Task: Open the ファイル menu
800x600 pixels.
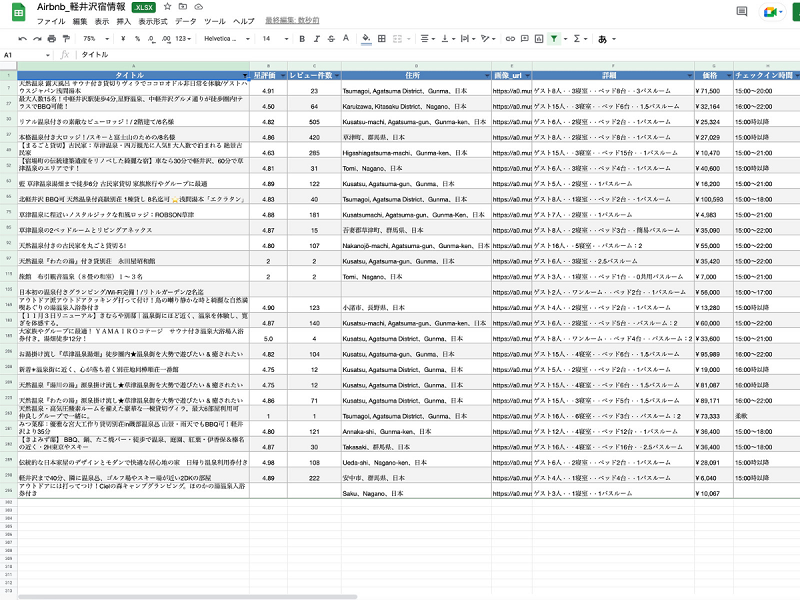Action: click(x=51, y=21)
